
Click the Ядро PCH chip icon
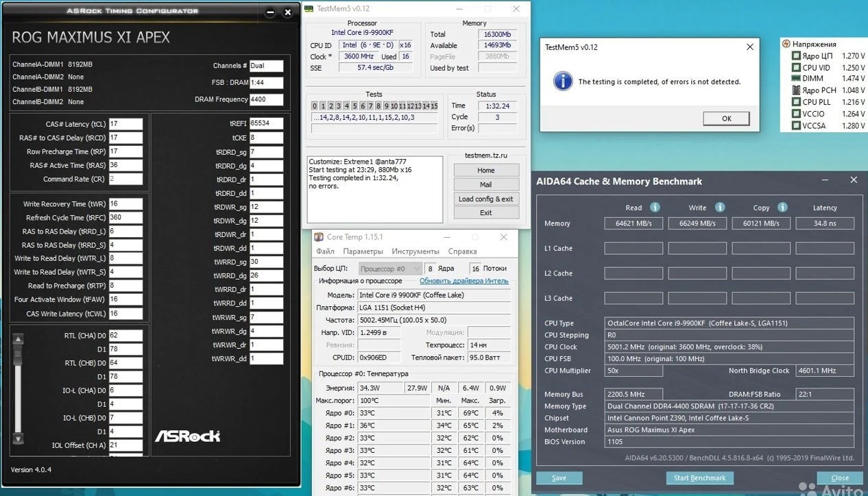[x=796, y=90]
